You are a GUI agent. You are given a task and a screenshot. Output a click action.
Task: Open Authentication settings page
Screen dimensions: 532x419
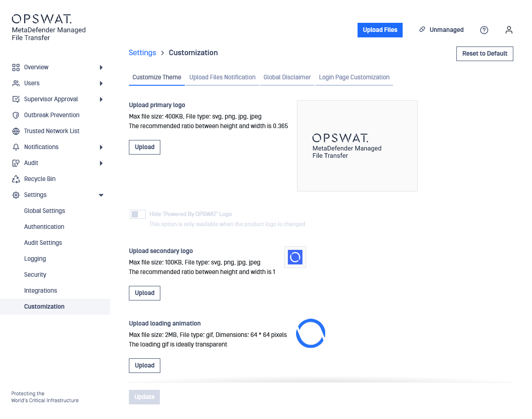[x=44, y=227]
